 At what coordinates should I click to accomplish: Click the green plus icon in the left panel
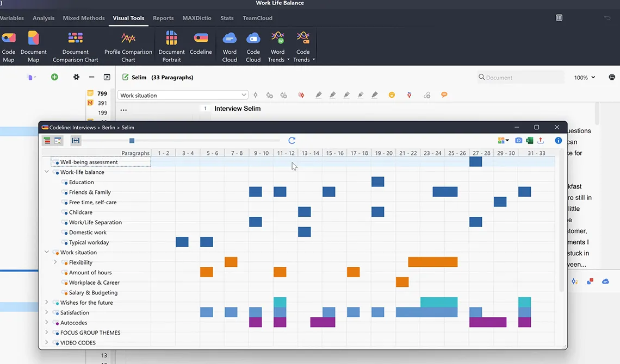[x=54, y=77]
